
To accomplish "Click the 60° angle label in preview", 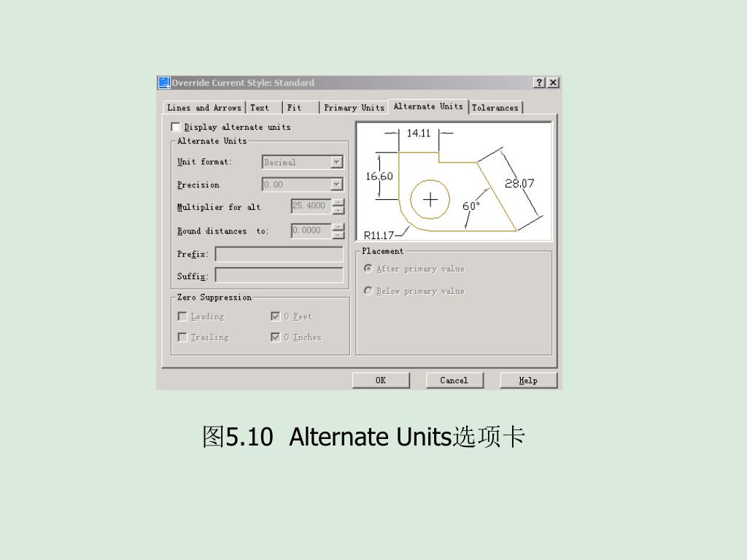I will tap(471, 206).
